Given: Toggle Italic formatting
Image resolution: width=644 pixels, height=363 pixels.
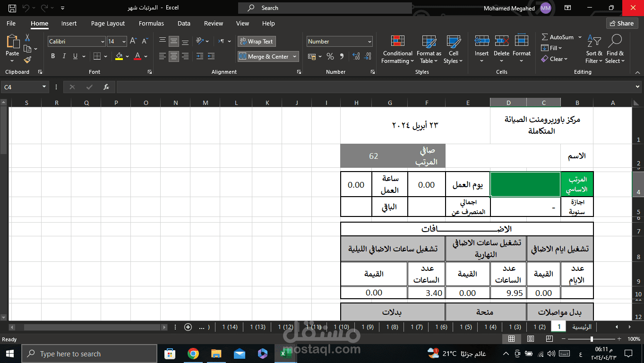Looking at the screenshot, I should click(64, 56).
